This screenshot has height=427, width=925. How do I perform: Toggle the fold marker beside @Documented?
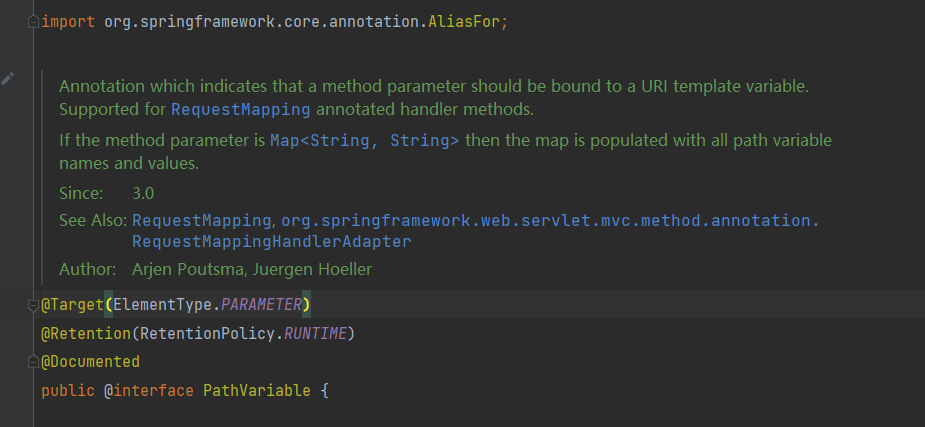point(33,362)
